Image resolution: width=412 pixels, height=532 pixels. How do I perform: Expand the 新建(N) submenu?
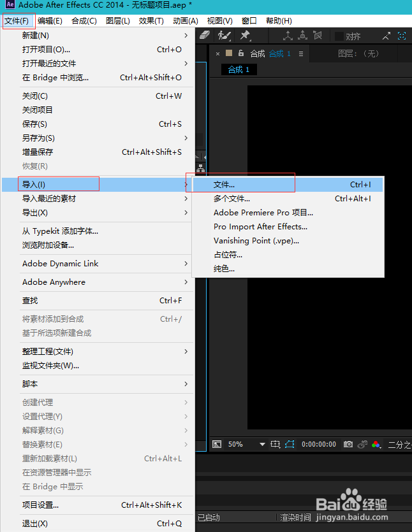98,35
